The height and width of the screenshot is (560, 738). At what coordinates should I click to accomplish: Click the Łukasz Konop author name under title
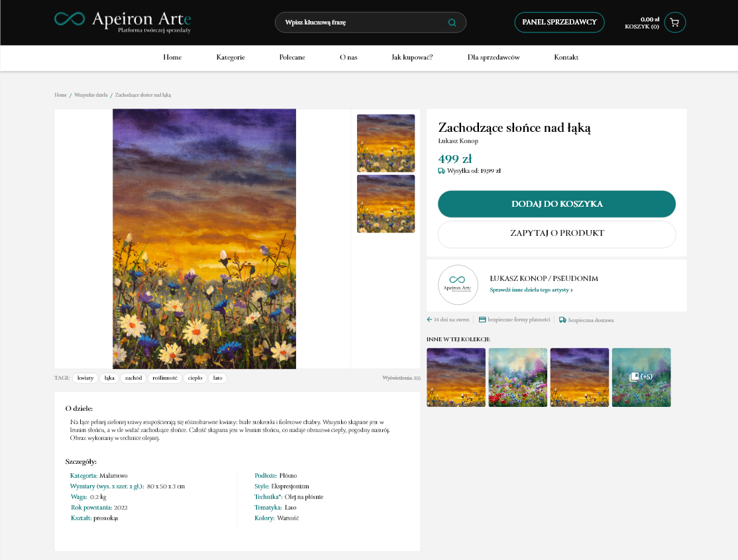[458, 140]
